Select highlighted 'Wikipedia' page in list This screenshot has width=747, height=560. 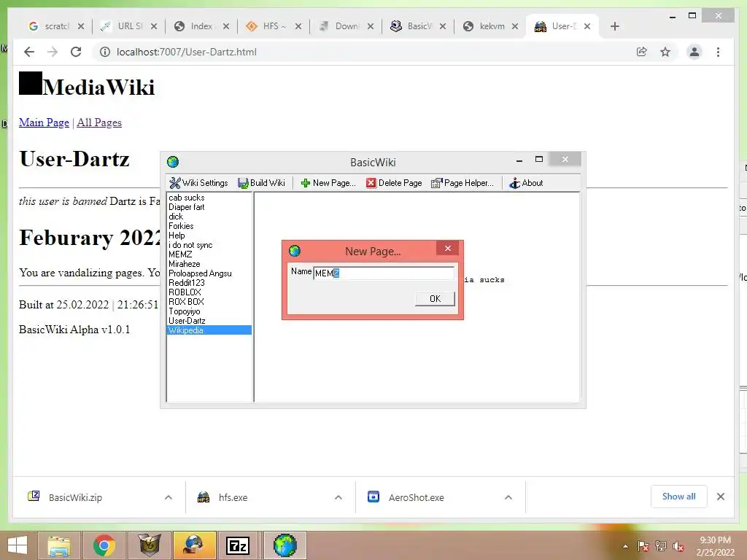[209, 330]
